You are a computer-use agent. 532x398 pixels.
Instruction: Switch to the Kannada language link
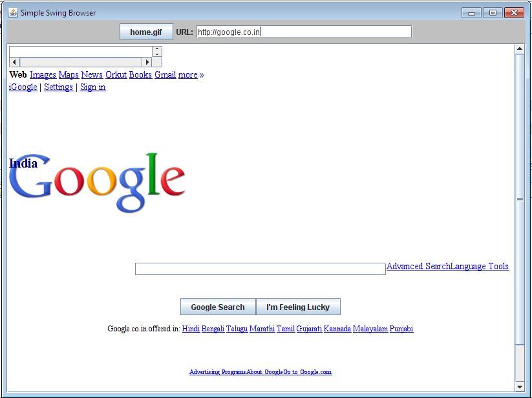tap(337, 329)
